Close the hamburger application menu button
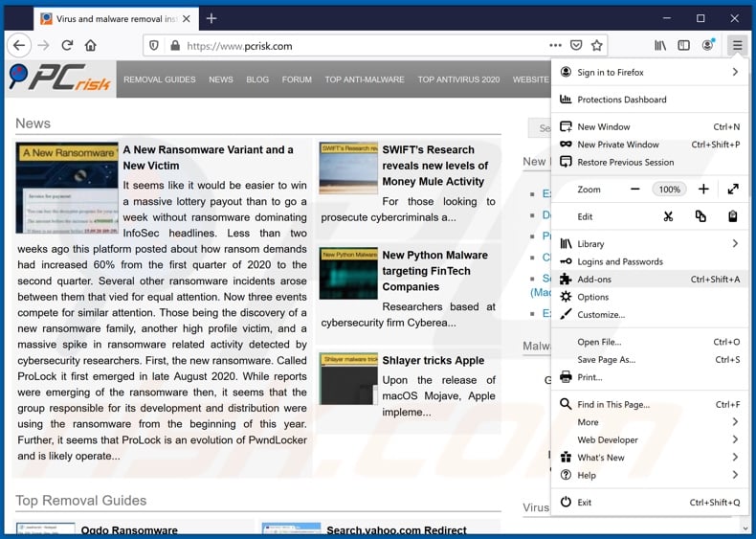Image resolution: width=756 pixels, height=539 pixels. [737, 45]
